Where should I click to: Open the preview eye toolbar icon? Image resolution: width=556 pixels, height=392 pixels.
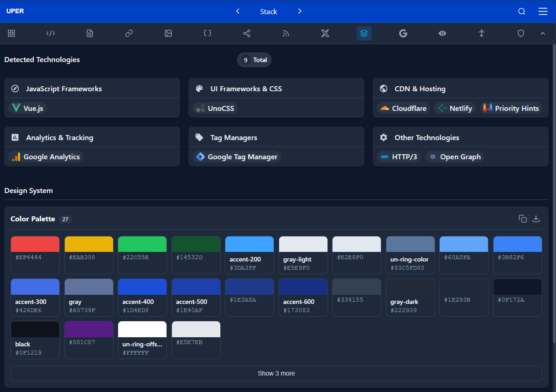[442, 33]
